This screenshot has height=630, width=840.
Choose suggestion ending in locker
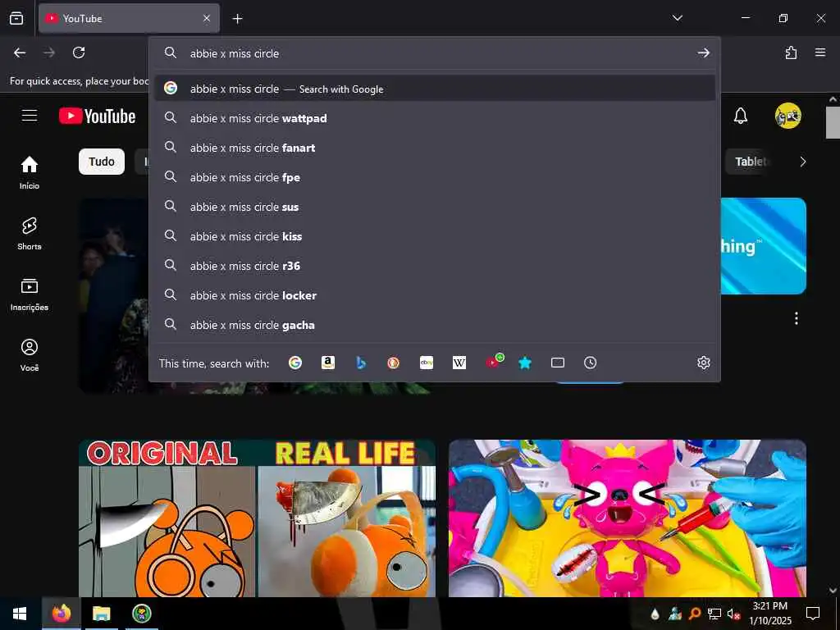tap(435, 295)
